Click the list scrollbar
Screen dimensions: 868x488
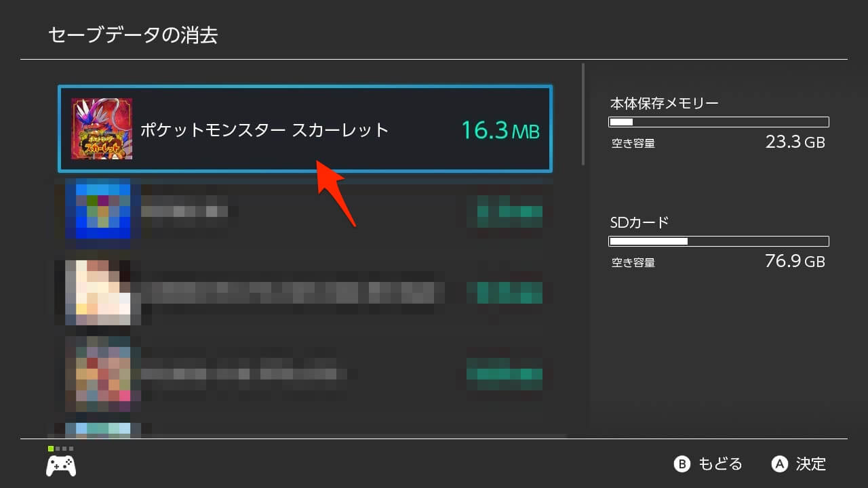[x=583, y=115]
